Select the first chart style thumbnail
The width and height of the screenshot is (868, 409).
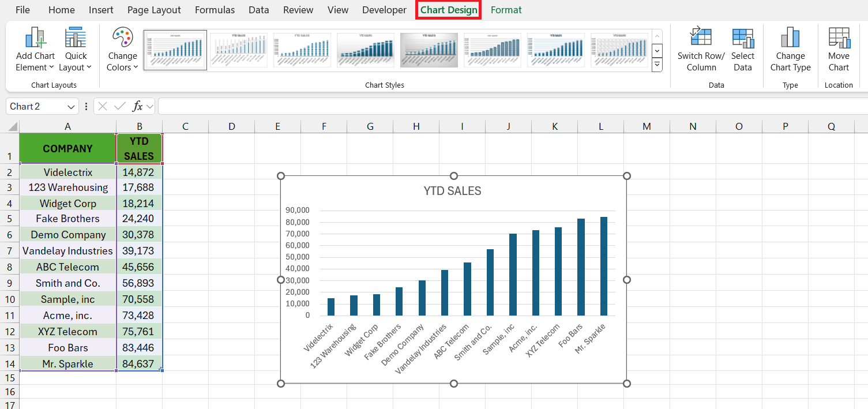(x=175, y=50)
